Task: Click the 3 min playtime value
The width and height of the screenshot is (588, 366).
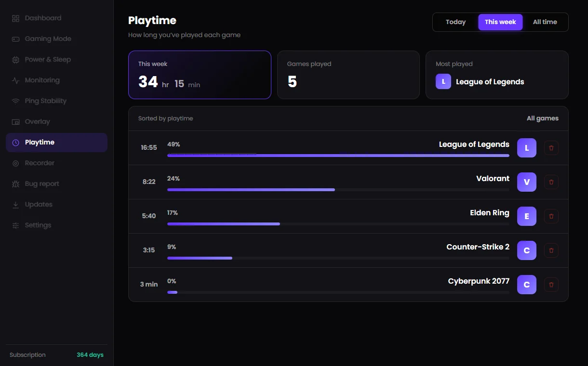Action: tap(149, 285)
